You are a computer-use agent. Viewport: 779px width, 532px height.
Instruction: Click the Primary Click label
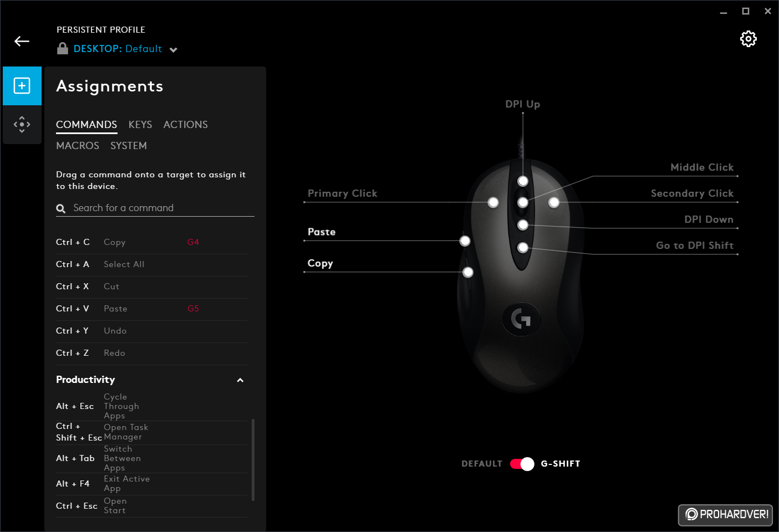[x=343, y=193]
